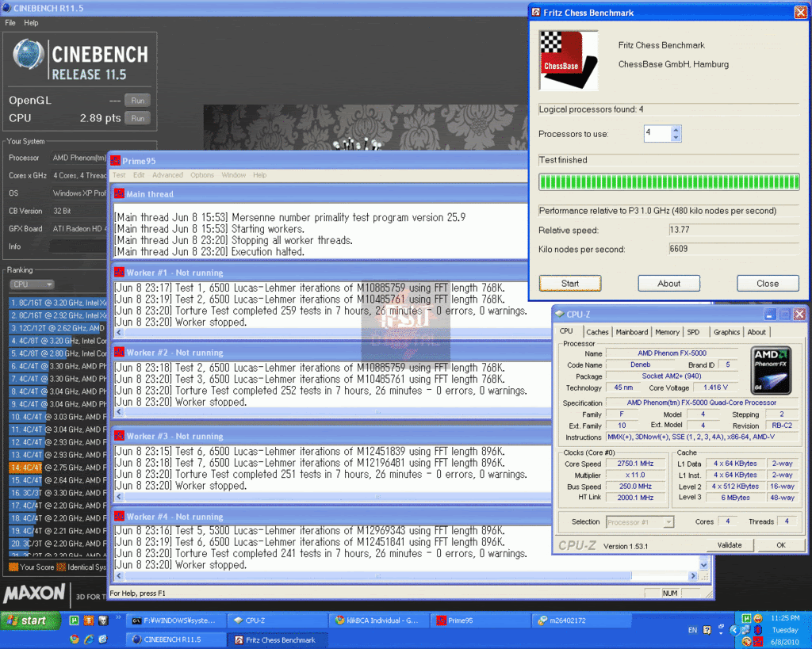Open the CINEBENCH File menu
Viewport: 812px width, 649px height.
click(10, 23)
